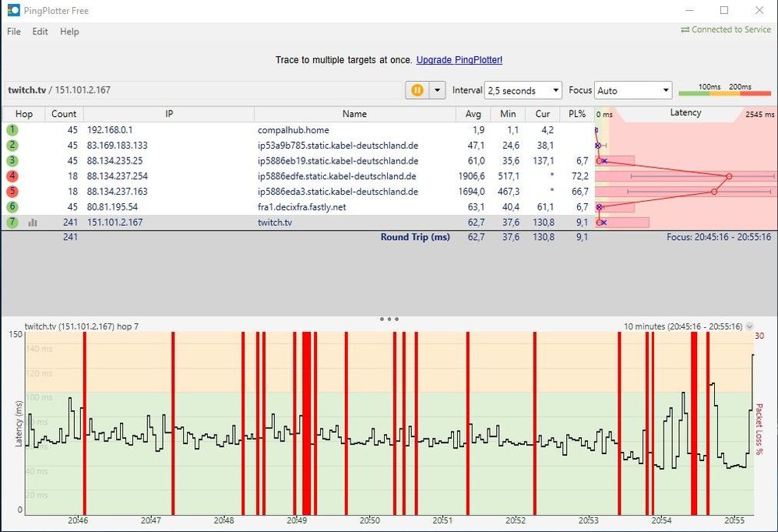Expand the Interval 2,5 seconds dropdown
This screenshot has height=532, width=778.
click(523, 90)
